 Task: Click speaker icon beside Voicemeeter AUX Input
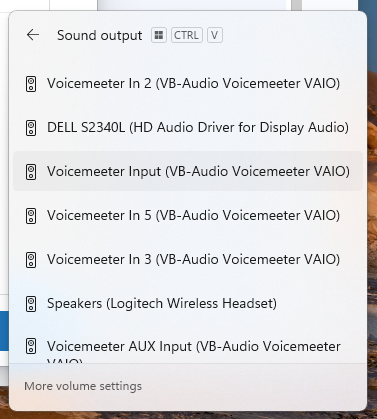[x=31, y=346]
